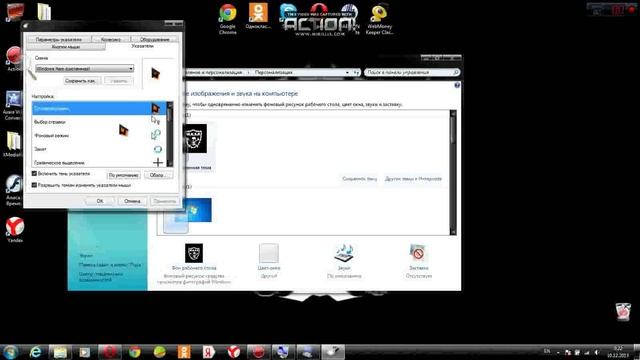This screenshot has width=640, height=360.
Task: Click the search magnifier in control panel search
Action: pyautogui.click(x=456, y=72)
